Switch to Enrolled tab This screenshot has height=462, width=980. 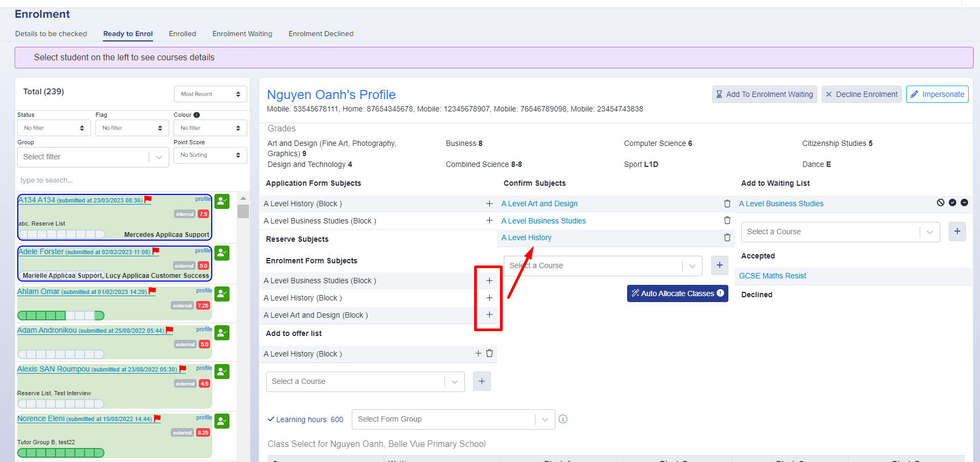(183, 33)
